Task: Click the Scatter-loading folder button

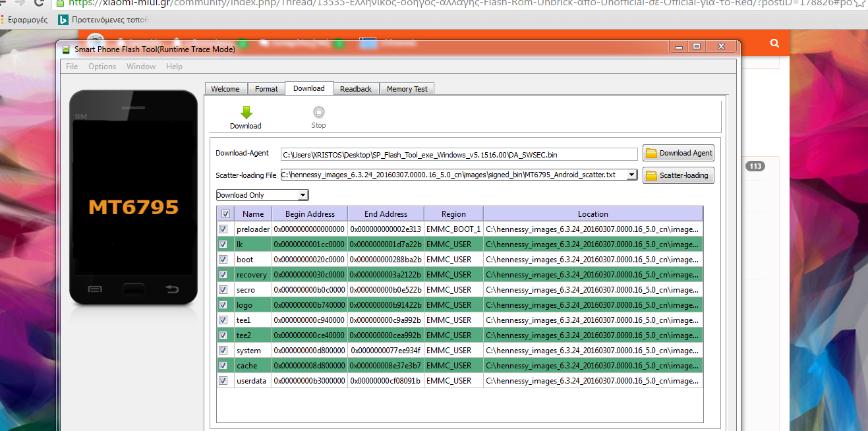Action: point(678,175)
